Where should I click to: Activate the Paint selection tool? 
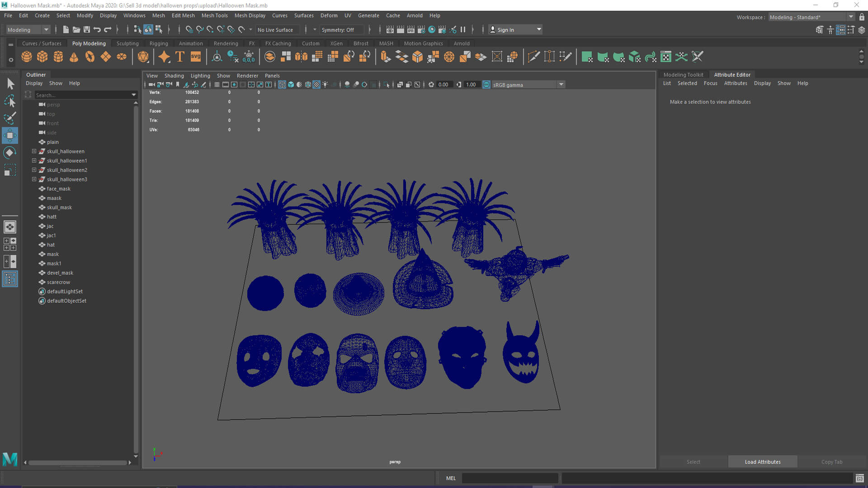click(x=10, y=118)
